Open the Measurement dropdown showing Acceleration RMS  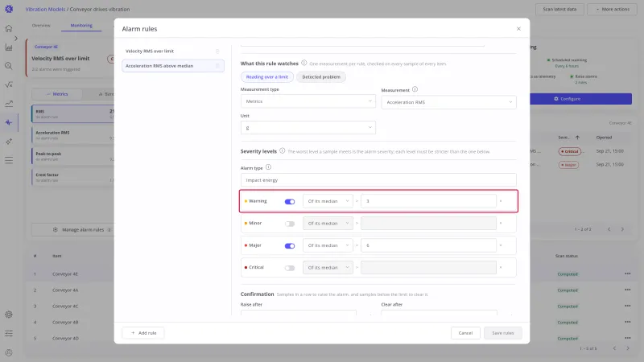(448, 102)
